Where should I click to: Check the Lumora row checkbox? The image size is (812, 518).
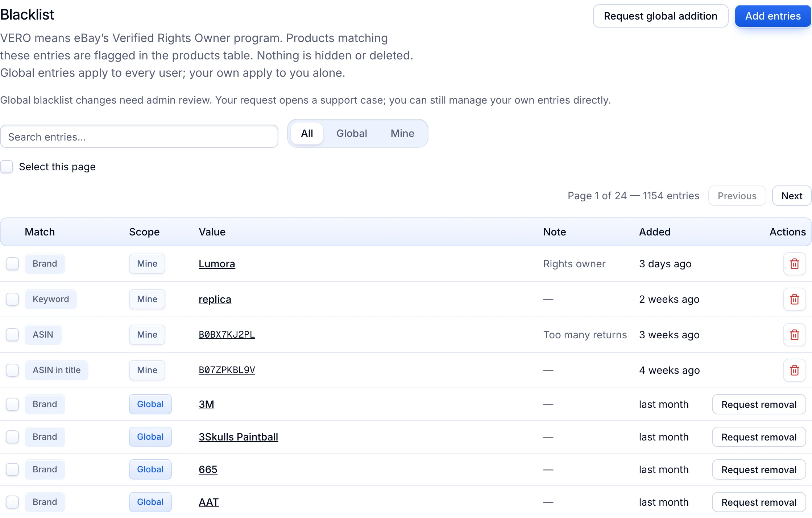(12, 264)
